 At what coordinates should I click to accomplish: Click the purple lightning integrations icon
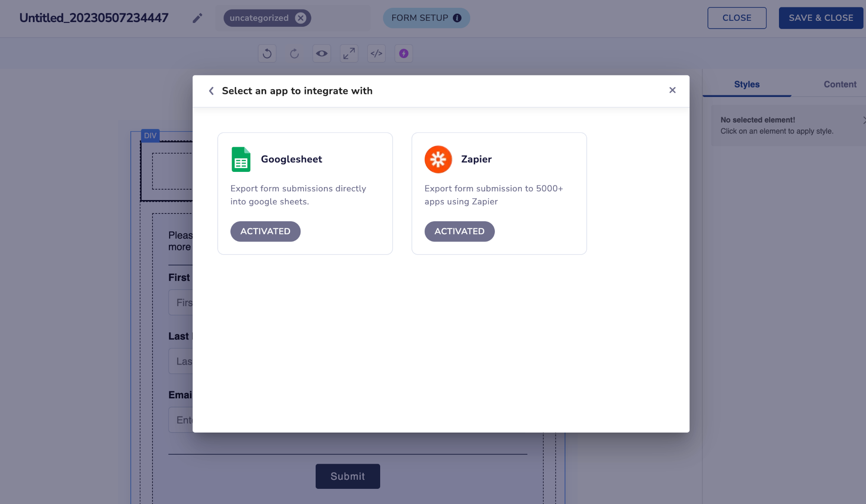pyautogui.click(x=404, y=54)
